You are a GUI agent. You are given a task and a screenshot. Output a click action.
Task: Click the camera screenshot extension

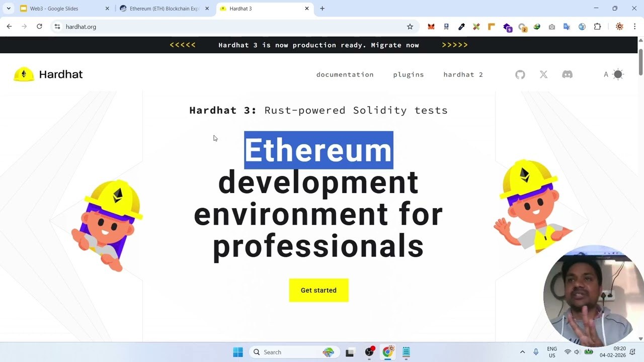[552, 27]
